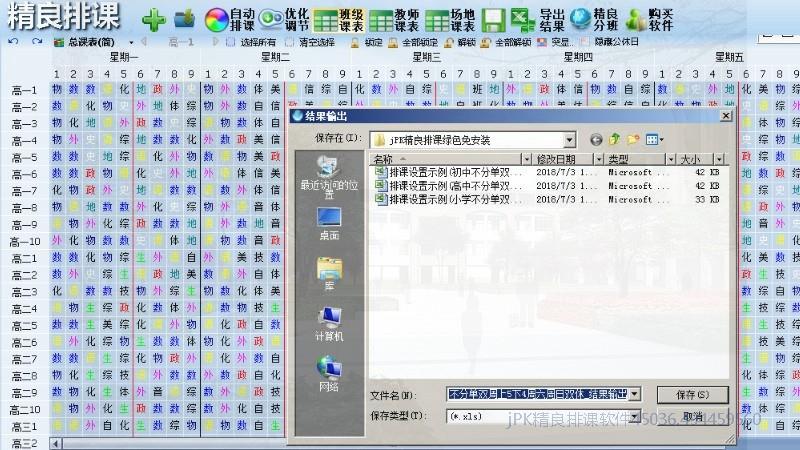
Task: Click 全部锁定 lock all
Action: click(x=413, y=42)
